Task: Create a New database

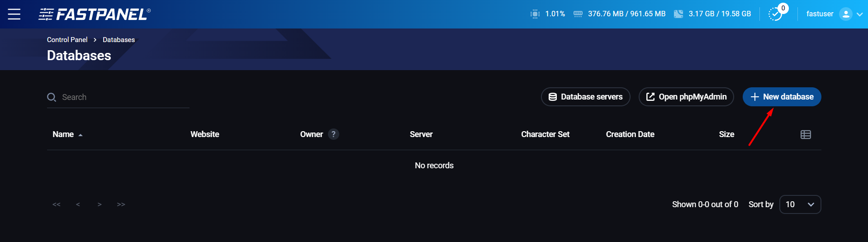Action: (x=782, y=97)
